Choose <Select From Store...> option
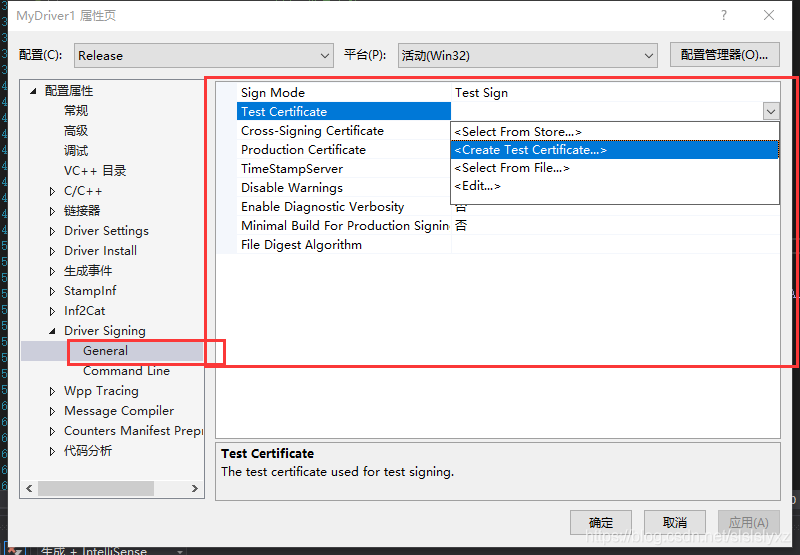 point(615,132)
